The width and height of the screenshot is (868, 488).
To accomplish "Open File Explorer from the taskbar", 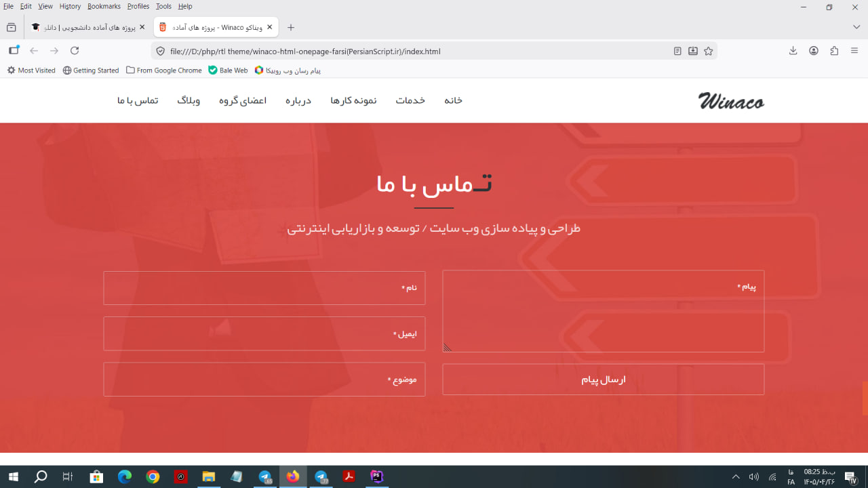I will (208, 476).
